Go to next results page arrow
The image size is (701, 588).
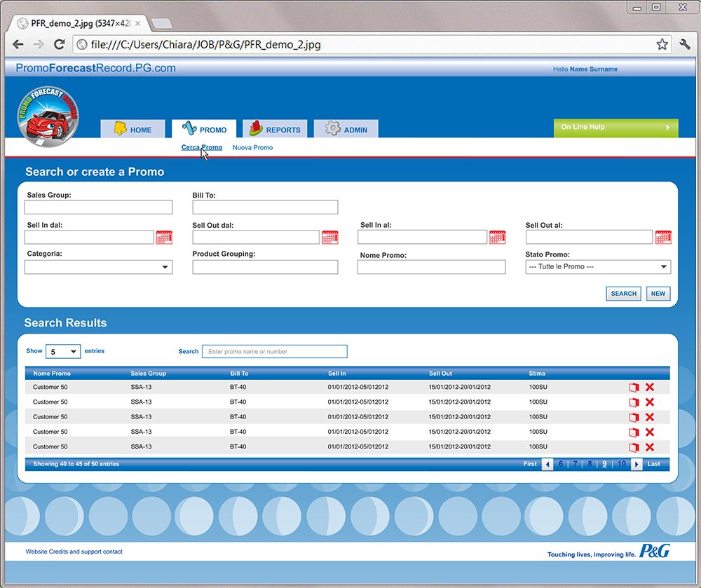coord(637,464)
